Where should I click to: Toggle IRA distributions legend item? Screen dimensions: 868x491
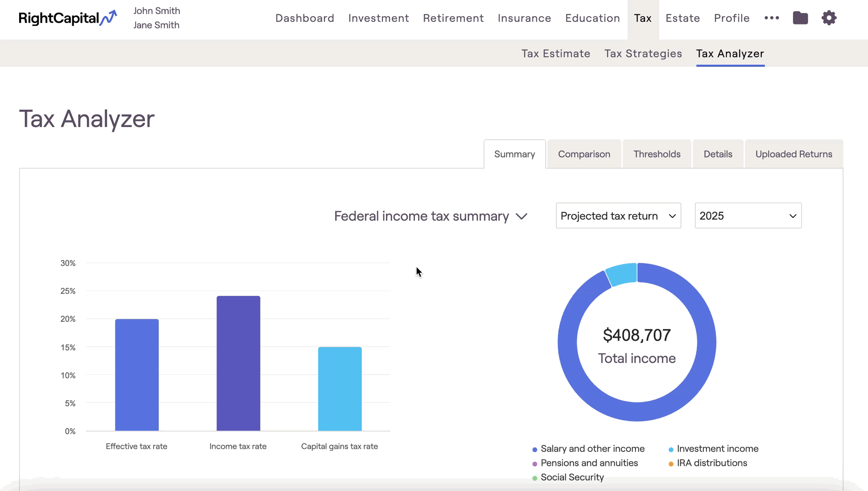[x=711, y=463]
